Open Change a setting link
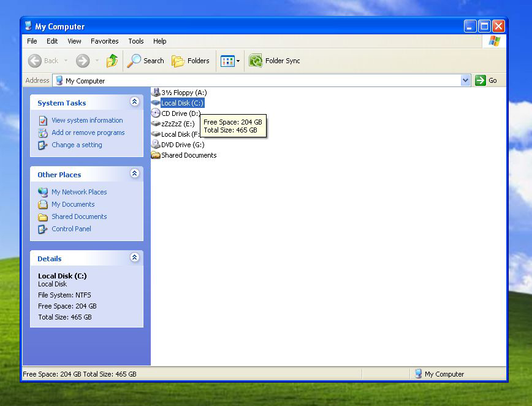The height and width of the screenshot is (406, 532). pyautogui.click(x=77, y=145)
